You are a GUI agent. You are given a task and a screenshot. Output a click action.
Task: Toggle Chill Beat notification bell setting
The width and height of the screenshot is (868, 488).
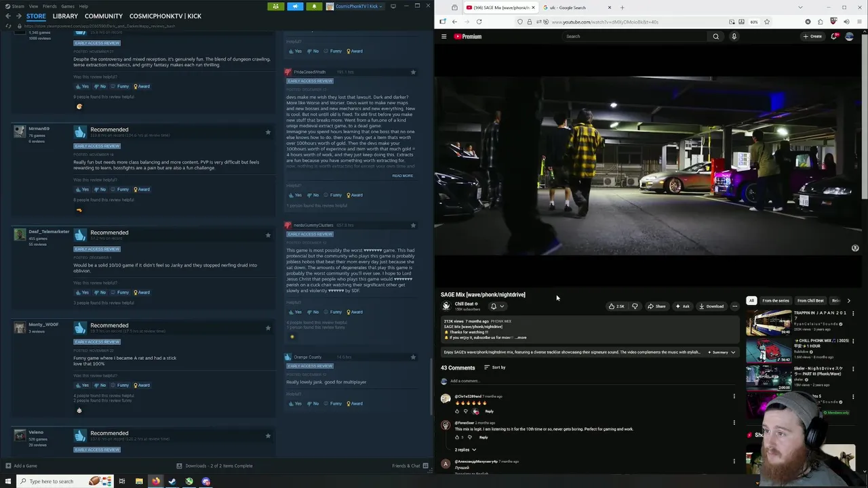(497, 306)
